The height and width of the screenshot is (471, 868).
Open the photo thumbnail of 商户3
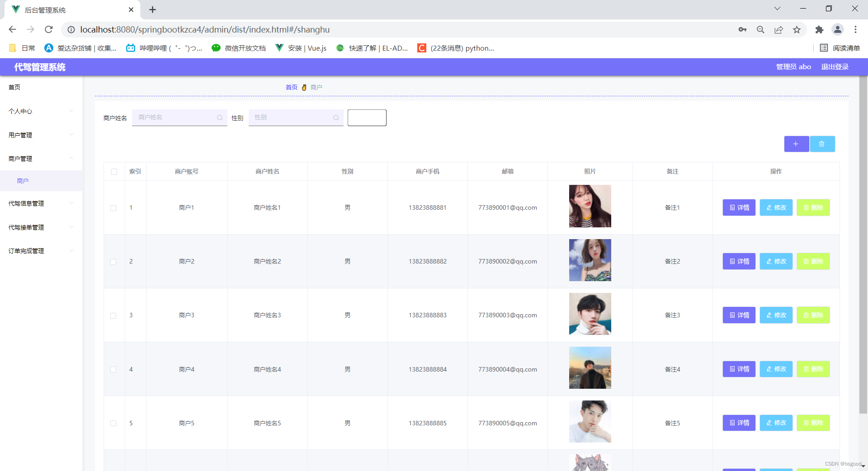click(x=590, y=314)
